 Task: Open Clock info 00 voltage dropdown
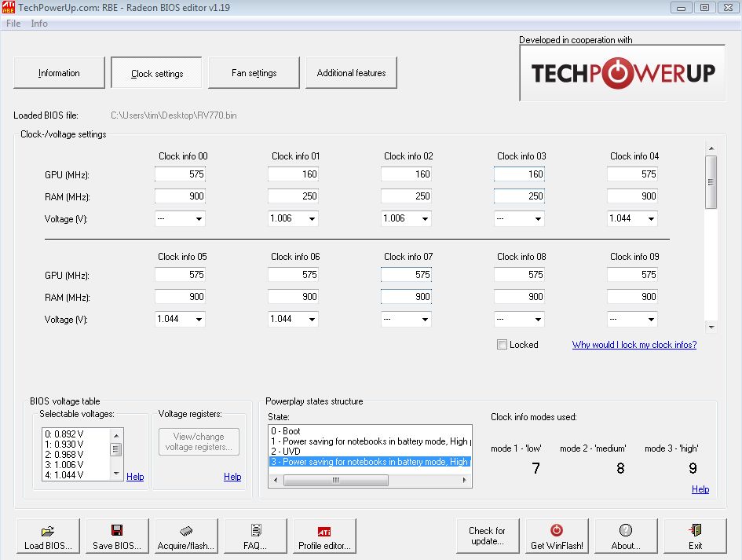pos(199,218)
